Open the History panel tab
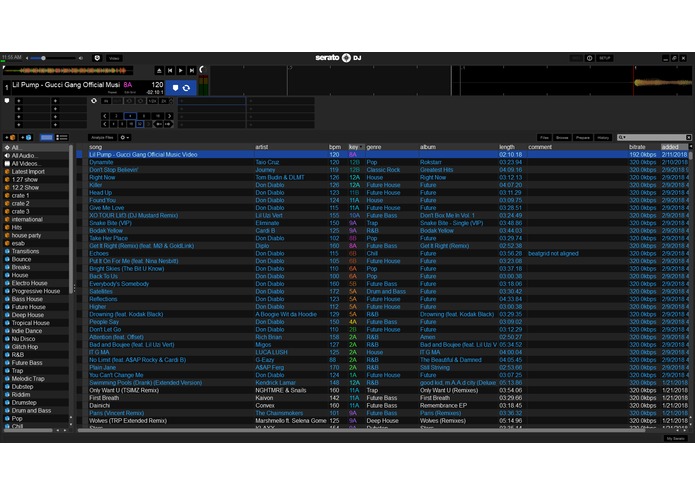Screen dimensions: 695x494 [603, 138]
